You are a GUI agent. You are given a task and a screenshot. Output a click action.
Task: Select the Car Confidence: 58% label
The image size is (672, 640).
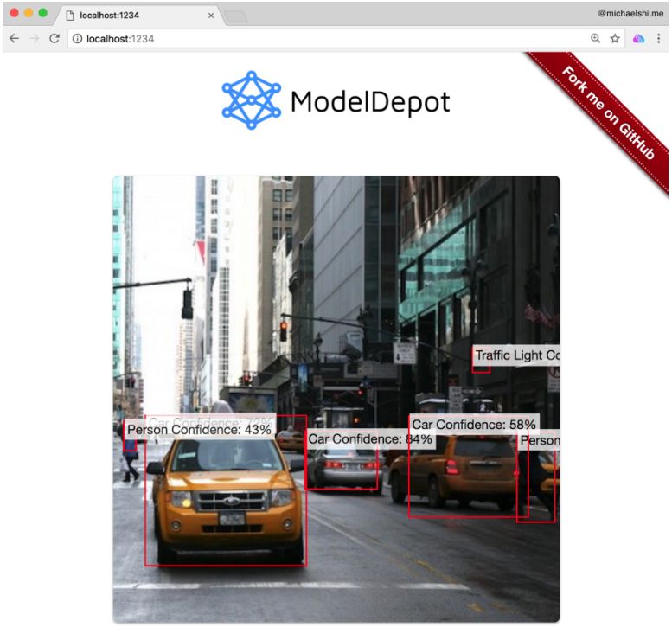tap(473, 425)
